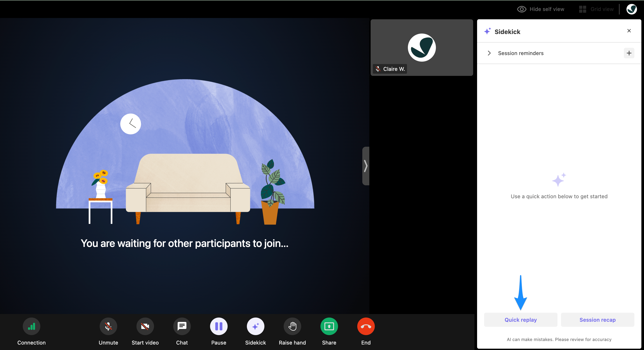Share your screen

[x=329, y=326]
